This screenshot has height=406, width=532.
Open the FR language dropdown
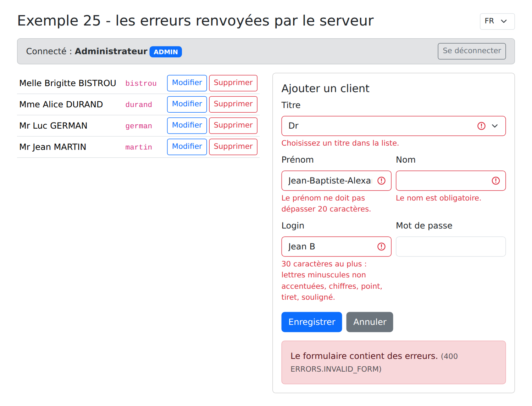(x=497, y=22)
